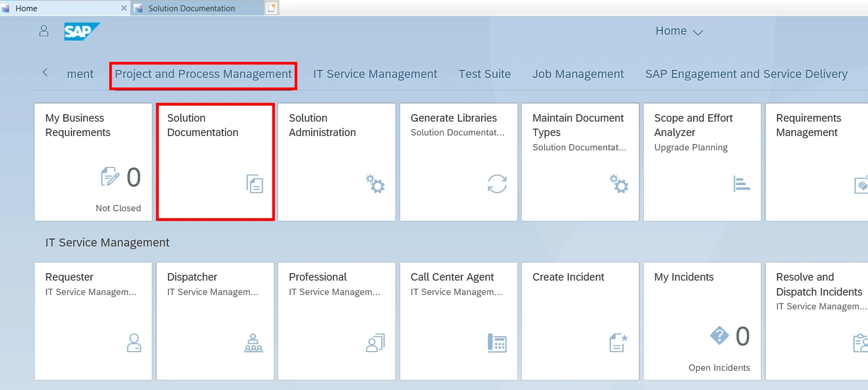Click the bar chart icon on Scope and Effort Analyzer

(x=742, y=184)
